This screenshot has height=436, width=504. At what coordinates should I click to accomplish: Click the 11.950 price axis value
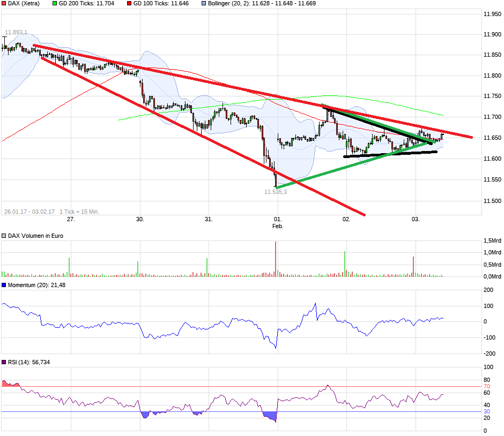[492, 14]
